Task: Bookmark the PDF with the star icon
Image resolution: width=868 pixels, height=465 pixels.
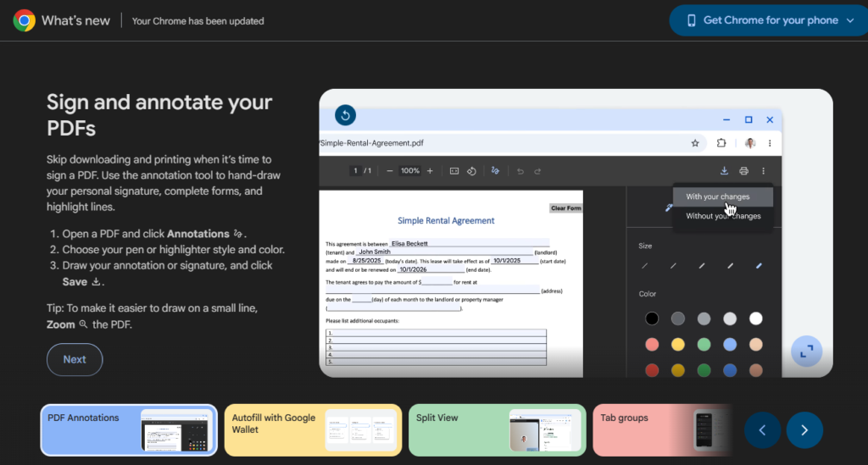Action: [695, 143]
